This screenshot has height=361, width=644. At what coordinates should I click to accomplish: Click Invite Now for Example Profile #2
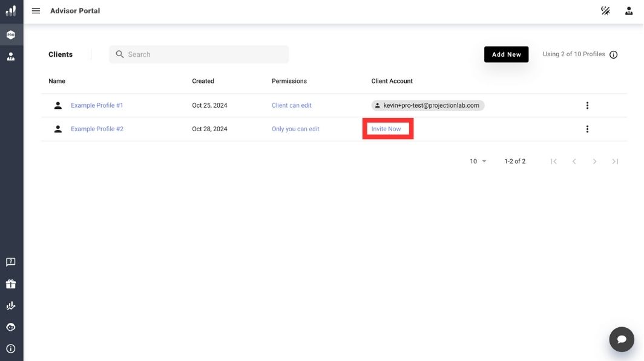tap(387, 128)
